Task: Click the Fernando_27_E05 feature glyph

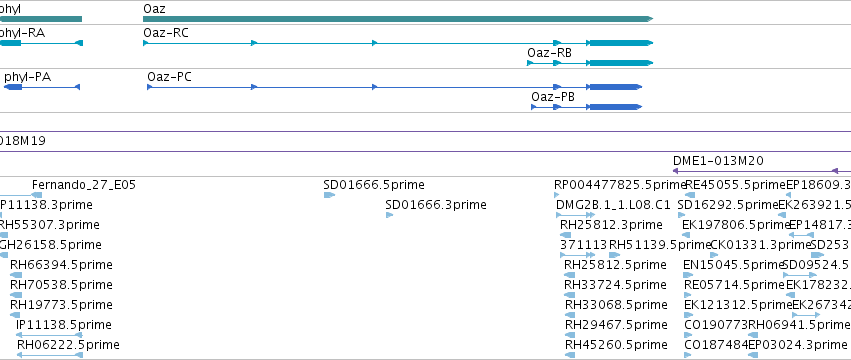Action: [21, 195]
